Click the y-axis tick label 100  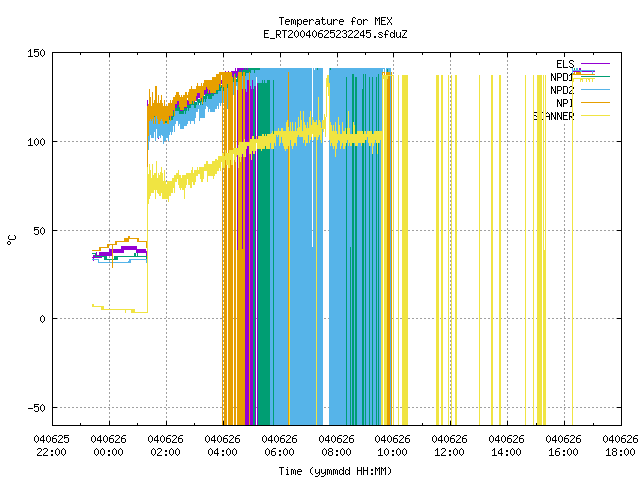[36, 142]
